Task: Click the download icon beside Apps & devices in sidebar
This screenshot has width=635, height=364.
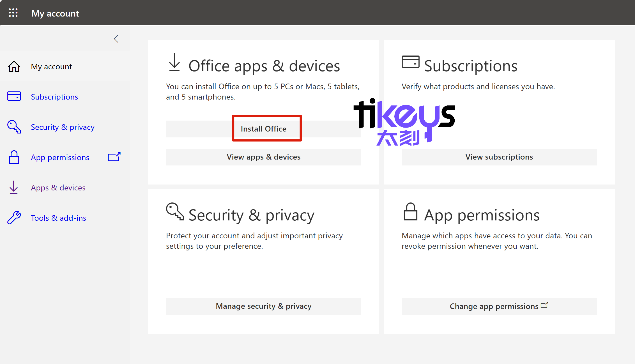Action: 13,187
